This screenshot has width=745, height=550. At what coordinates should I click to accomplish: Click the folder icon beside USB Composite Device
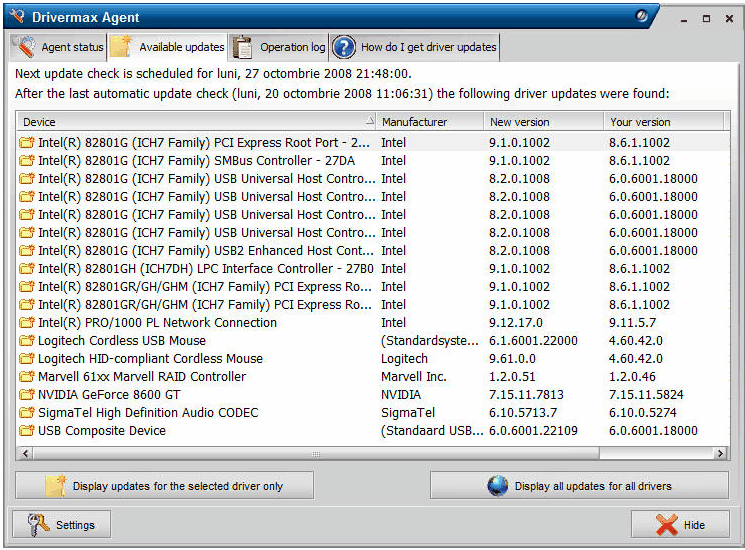27,431
